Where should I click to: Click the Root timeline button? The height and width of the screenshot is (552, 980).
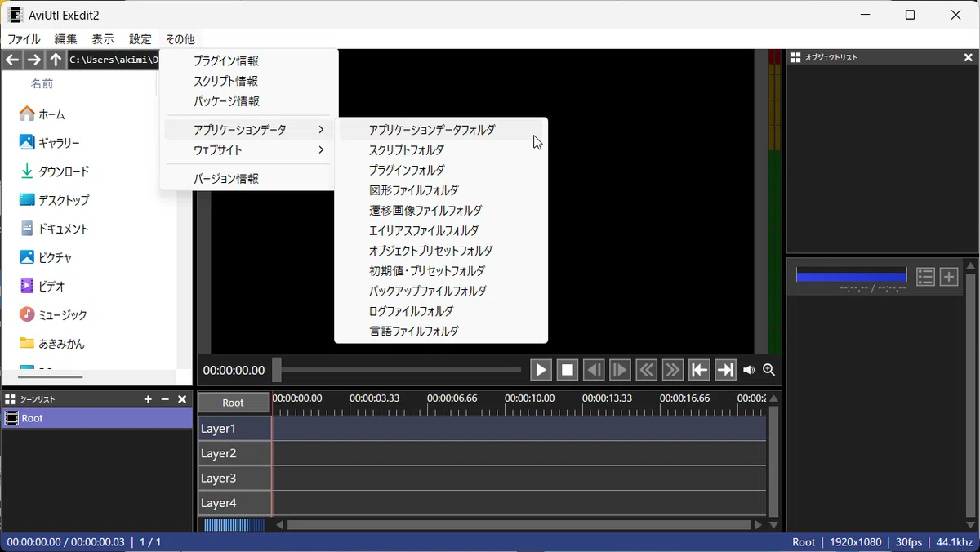(x=234, y=403)
